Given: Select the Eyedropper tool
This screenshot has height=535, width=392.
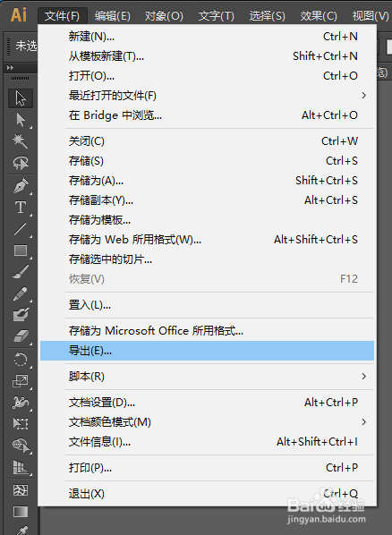Looking at the screenshot, I should [21, 530].
